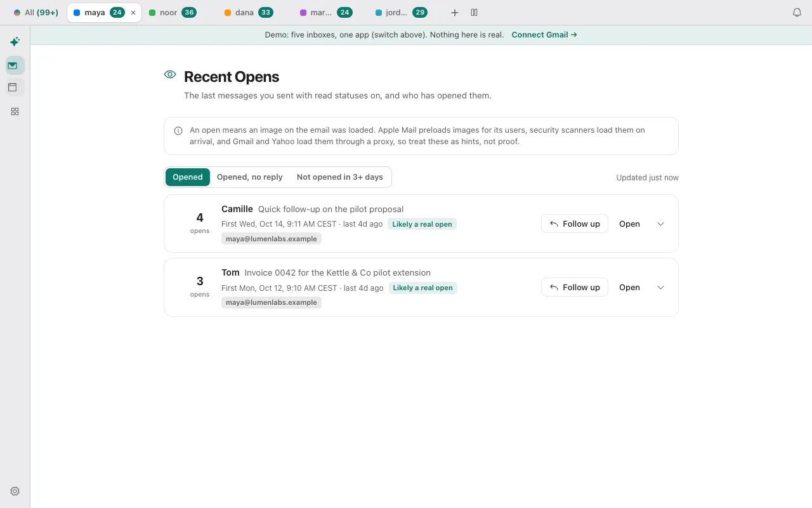812x508 pixels.
Task: Filter by Opened, no reply
Action: click(250, 177)
